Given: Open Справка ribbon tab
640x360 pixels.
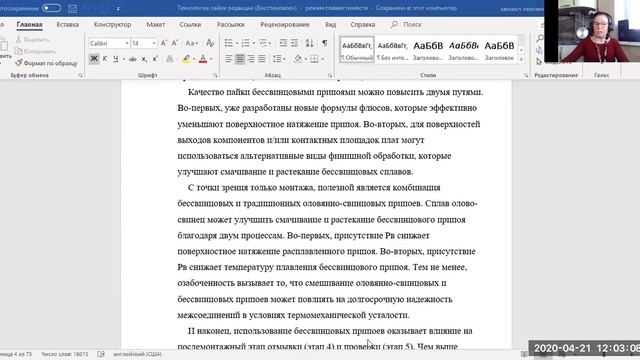Looking at the screenshot, I should click(x=362, y=24).
